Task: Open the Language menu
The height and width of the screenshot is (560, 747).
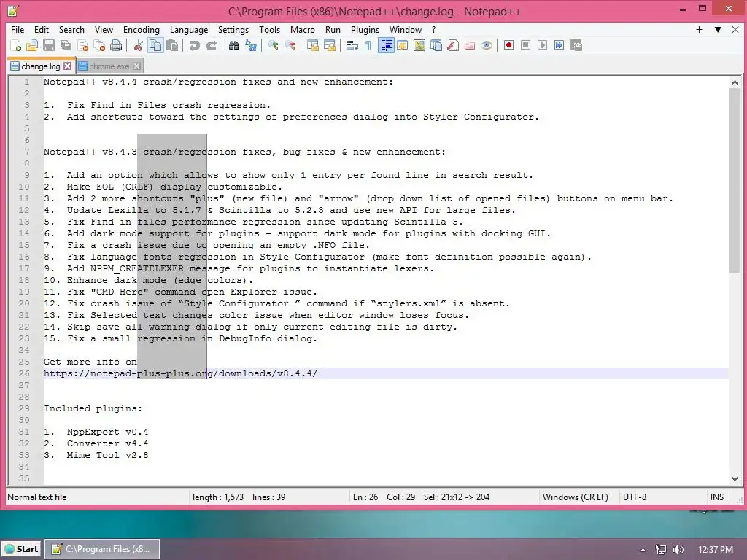Action: (x=189, y=29)
